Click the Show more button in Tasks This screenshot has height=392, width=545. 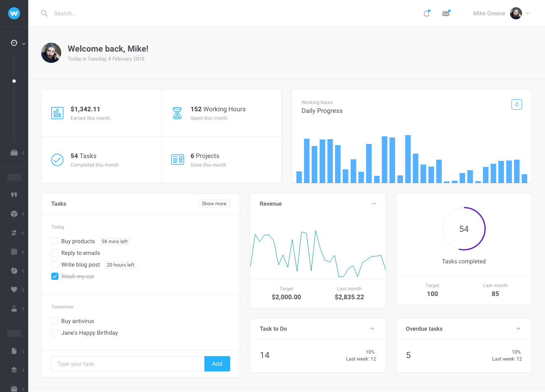coord(214,204)
